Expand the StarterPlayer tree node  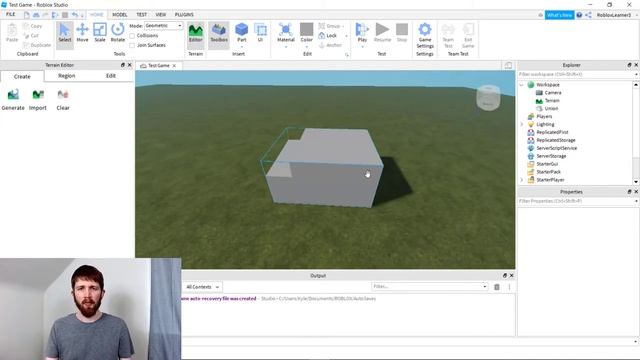[522, 180]
